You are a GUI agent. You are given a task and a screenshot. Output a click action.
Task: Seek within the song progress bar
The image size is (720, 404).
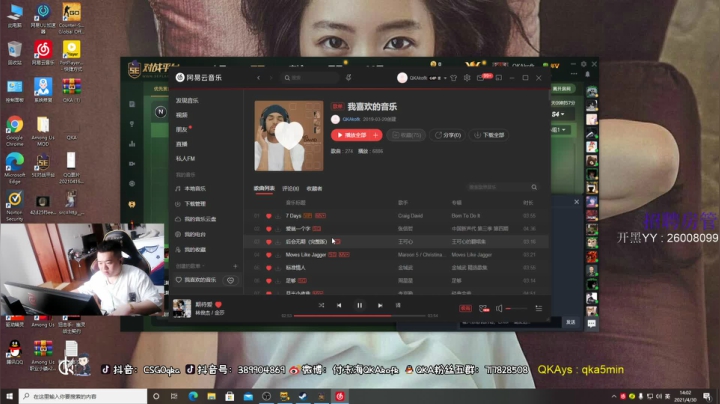360,316
